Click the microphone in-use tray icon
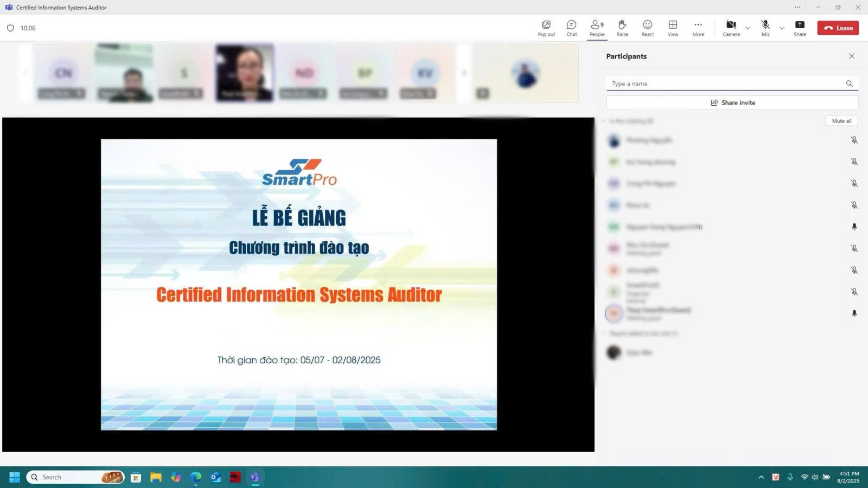 click(790, 477)
